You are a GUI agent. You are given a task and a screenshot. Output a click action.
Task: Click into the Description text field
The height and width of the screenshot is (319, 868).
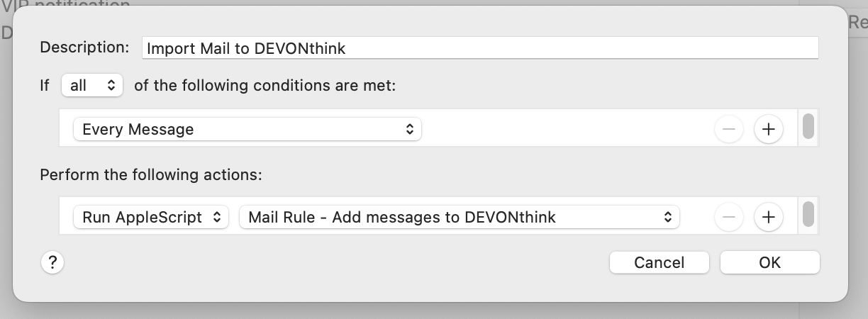pos(479,48)
